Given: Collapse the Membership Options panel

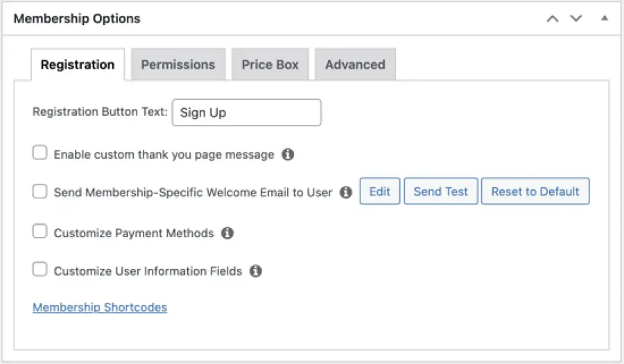Looking at the screenshot, I should 605,18.
